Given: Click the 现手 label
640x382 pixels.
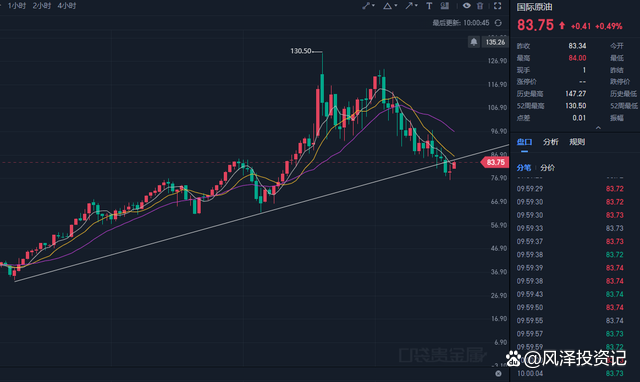Looking at the screenshot, I should pyautogui.click(x=523, y=70).
